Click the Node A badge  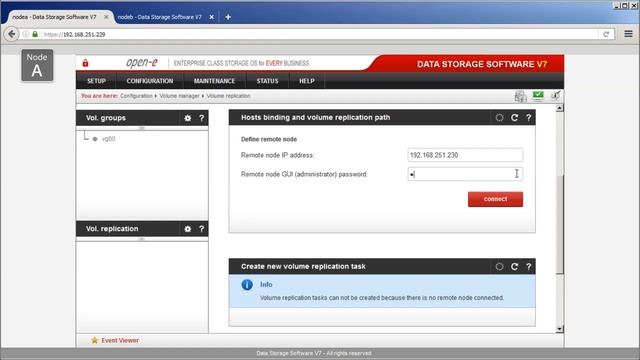(37, 65)
